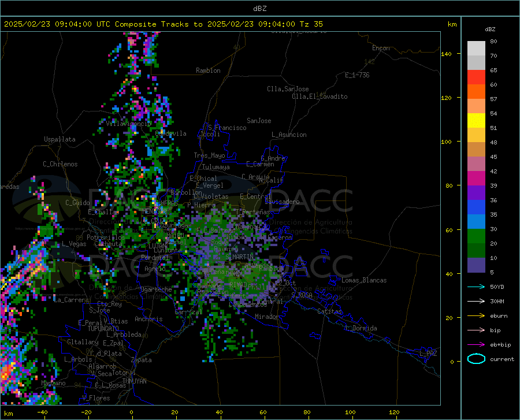
Task: Click the 'V_Flores' place label
Action: coord(96,398)
